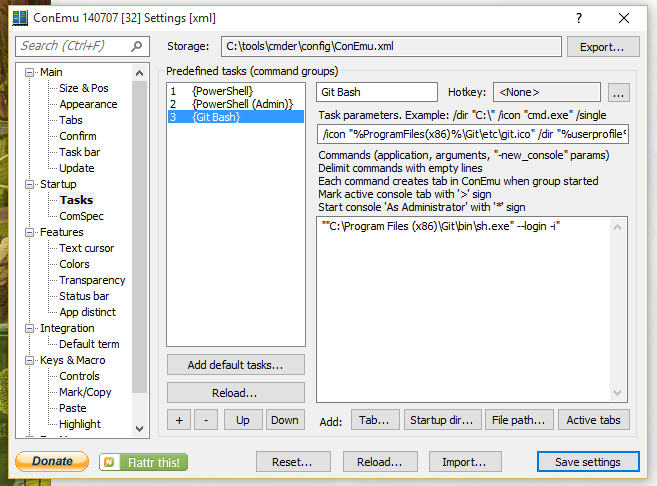Select the {Git Bash} task
Image resolution: width=657 pixels, height=486 pixels.
(236, 117)
